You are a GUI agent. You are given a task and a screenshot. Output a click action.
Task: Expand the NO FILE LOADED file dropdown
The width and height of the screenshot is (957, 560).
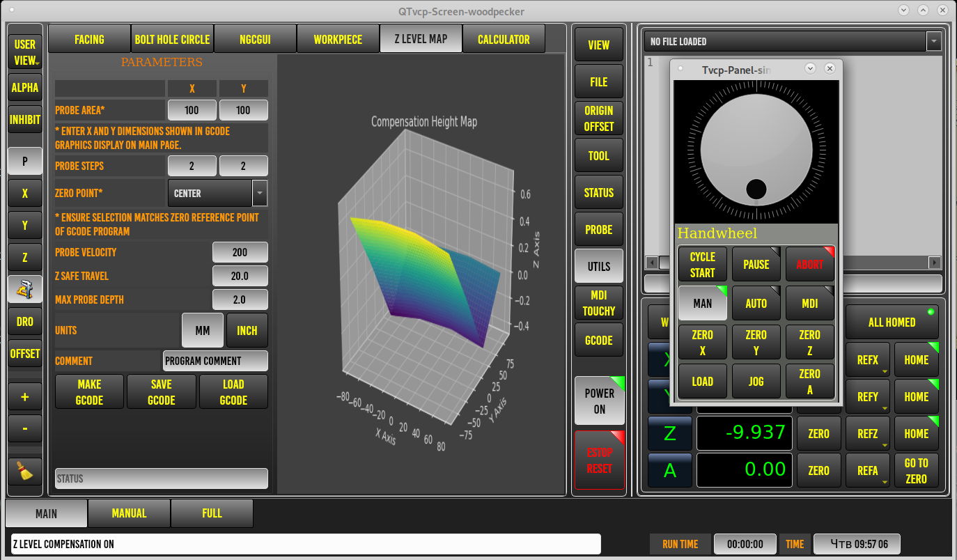(x=934, y=41)
